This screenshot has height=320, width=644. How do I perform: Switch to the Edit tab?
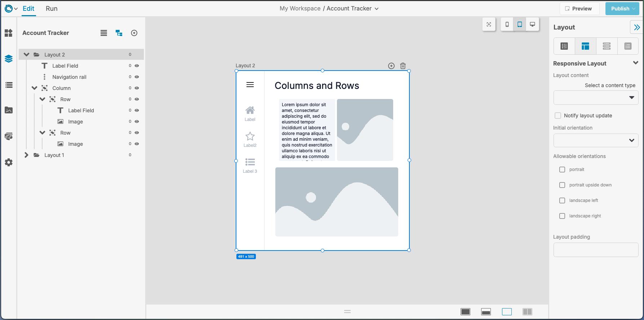pyautogui.click(x=28, y=9)
